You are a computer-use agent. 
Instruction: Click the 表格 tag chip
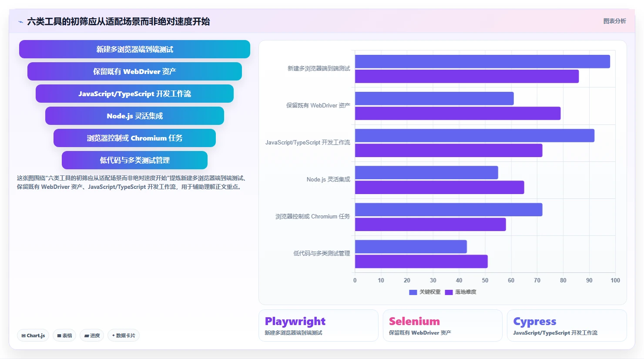(64, 336)
